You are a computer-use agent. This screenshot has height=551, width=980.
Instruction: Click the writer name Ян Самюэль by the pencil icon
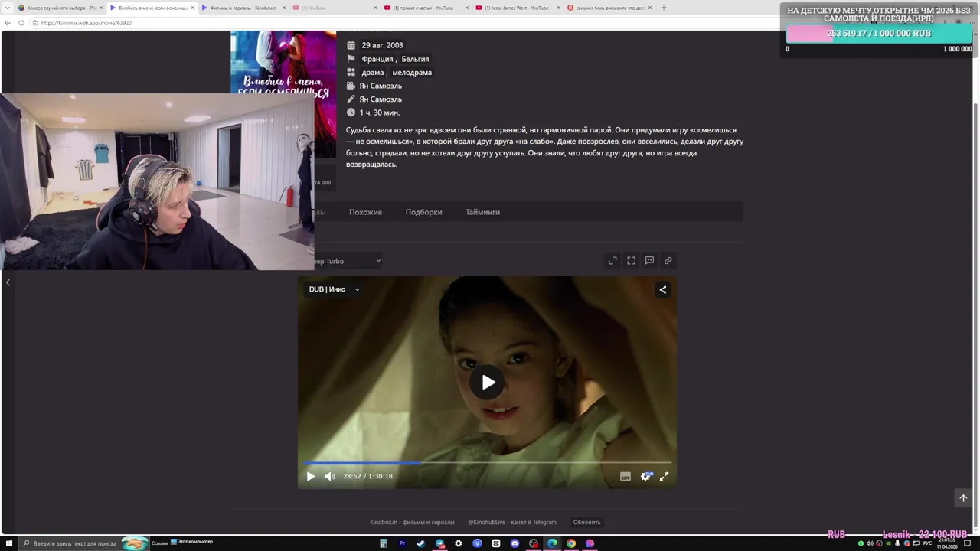pos(381,99)
